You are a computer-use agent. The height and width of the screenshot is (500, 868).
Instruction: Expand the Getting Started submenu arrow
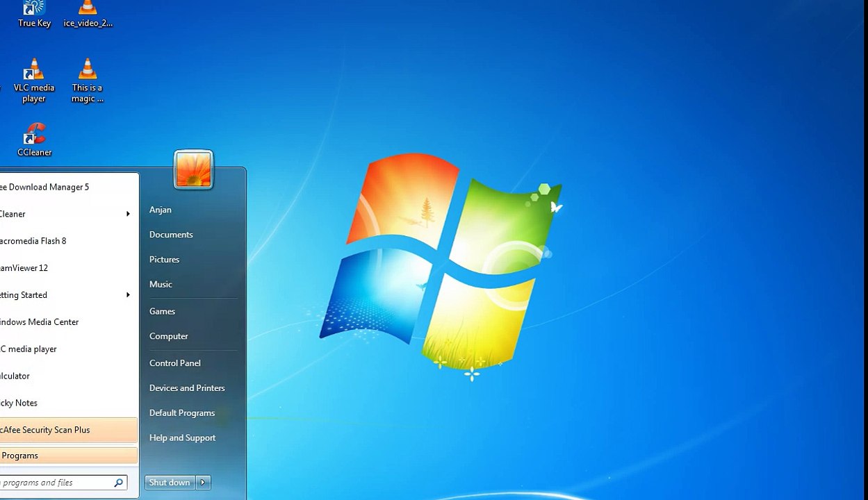128,295
